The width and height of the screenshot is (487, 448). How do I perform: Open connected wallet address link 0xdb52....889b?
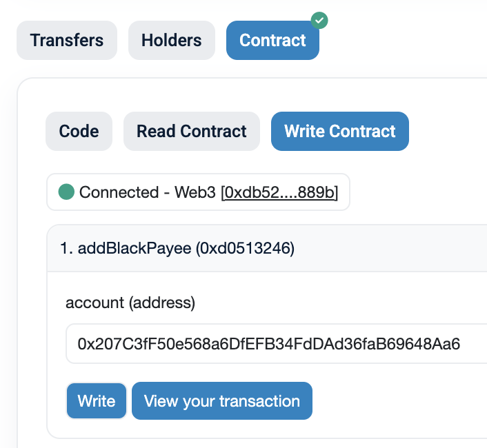(279, 192)
